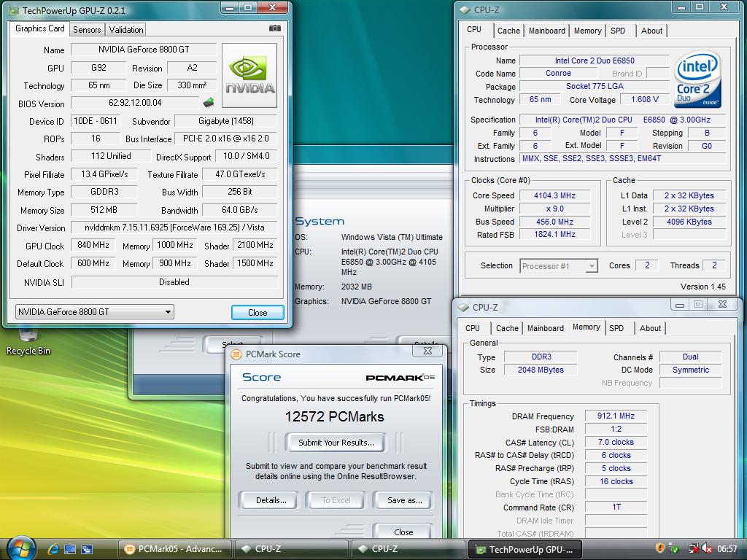The image size is (747, 560).
Task: Click the GPU-Z camera screenshot icon
Action: click(x=275, y=28)
